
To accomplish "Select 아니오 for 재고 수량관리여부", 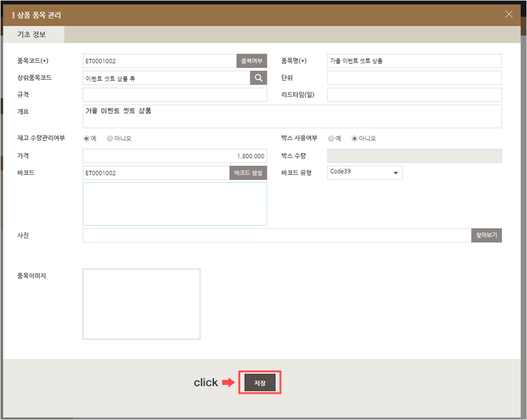I will 110,139.
